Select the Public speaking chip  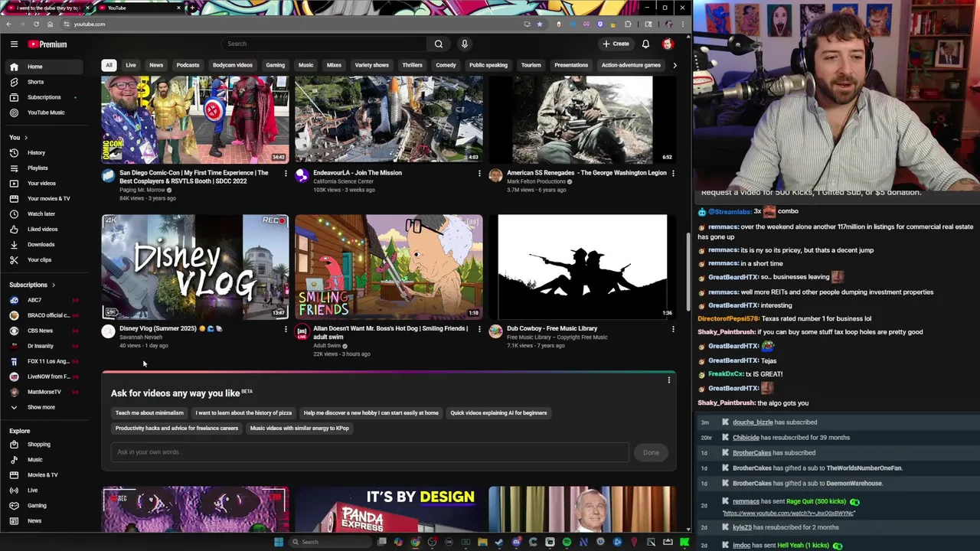488,65
